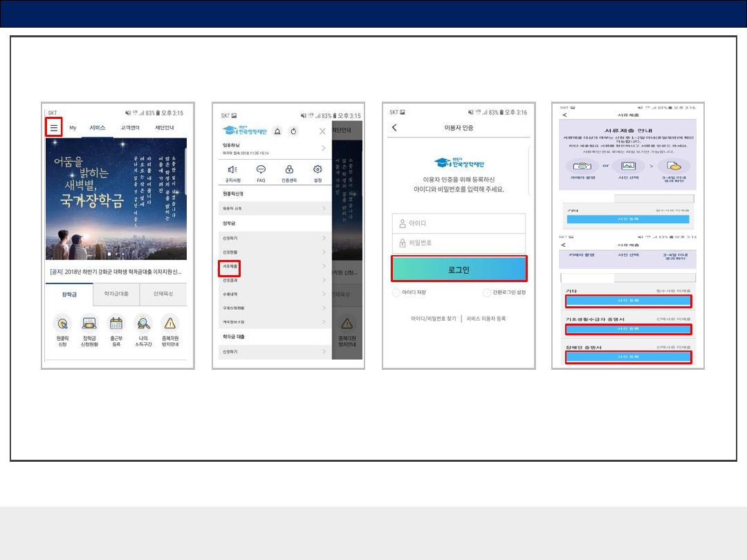The width and height of the screenshot is (747, 560).
Task: Expand the 원클릭 신청 row chevron
Action: coord(324,207)
